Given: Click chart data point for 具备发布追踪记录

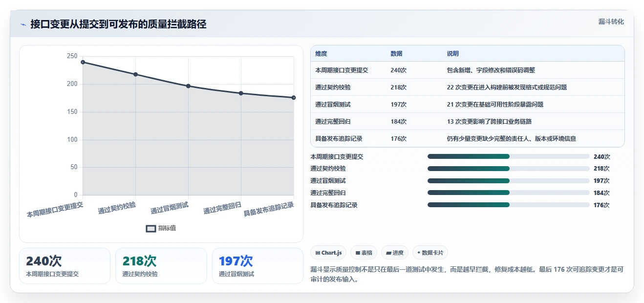Looking at the screenshot, I should [294, 98].
